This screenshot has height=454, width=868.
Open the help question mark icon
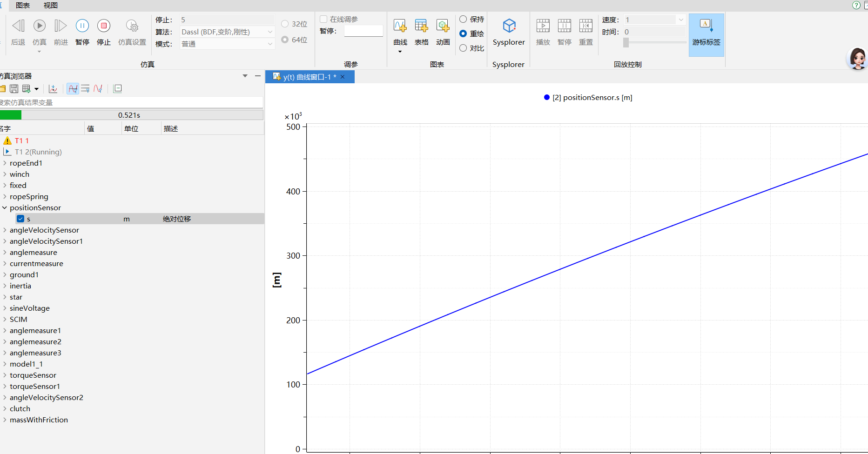pos(856,5)
